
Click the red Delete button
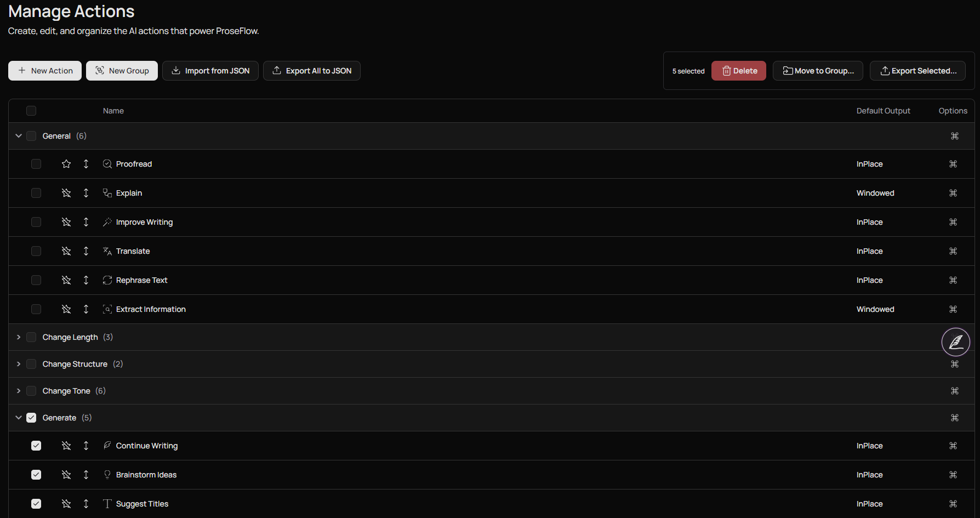tap(738, 71)
